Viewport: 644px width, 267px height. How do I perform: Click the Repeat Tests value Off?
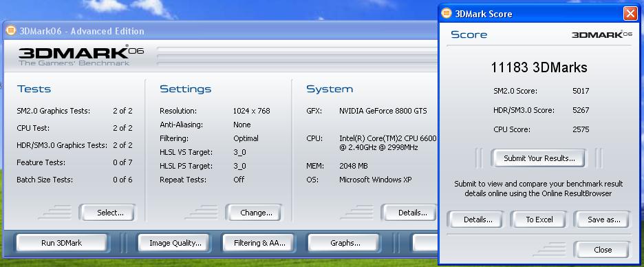[239, 180]
